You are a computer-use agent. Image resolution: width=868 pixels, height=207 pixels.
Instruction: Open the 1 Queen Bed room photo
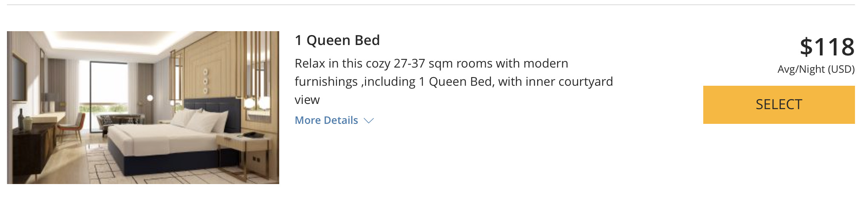143,107
